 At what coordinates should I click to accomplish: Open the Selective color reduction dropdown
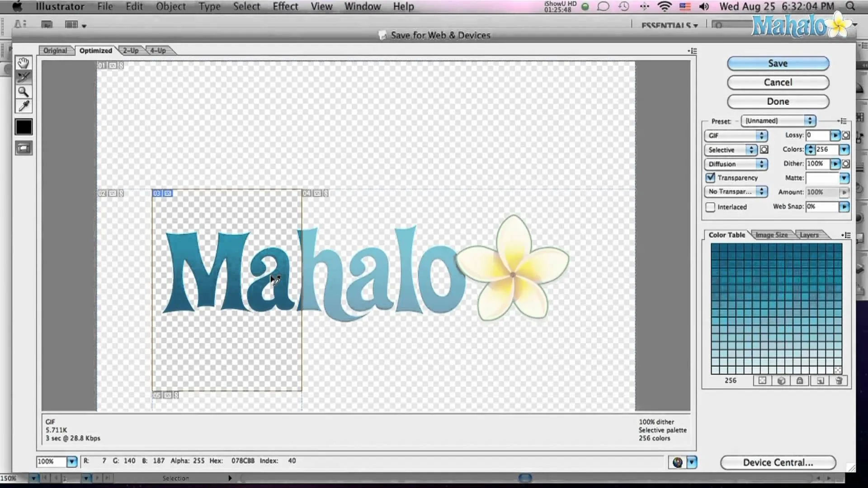(730, 150)
